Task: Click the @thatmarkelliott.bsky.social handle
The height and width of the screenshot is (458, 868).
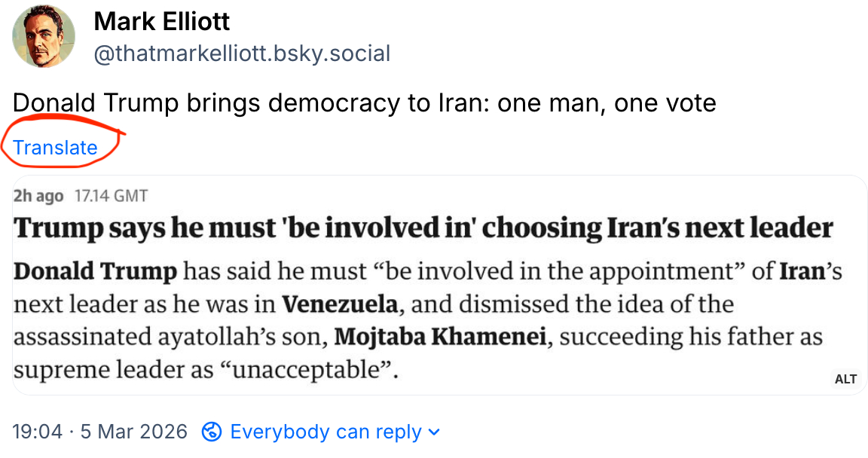Action: 241,53
